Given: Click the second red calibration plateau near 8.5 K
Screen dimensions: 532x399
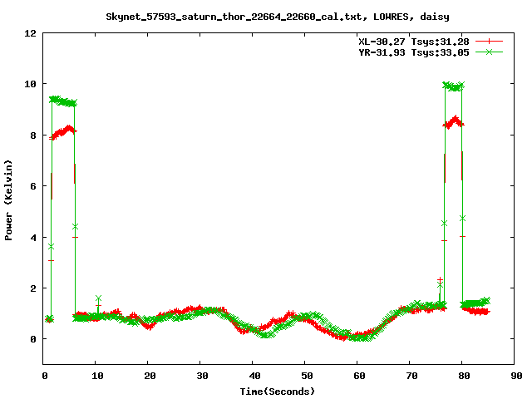Looking at the screenshot, I should pyautogui.click(x=453, y=122).
